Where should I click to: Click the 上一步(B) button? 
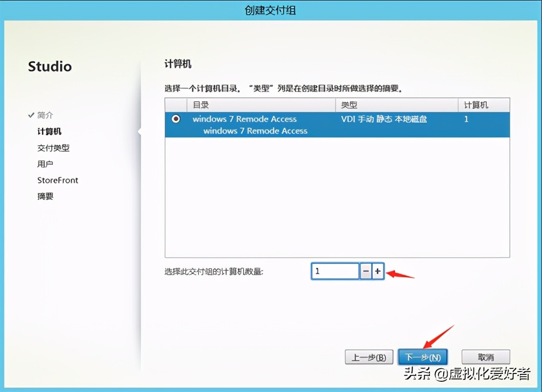point(369,357)
